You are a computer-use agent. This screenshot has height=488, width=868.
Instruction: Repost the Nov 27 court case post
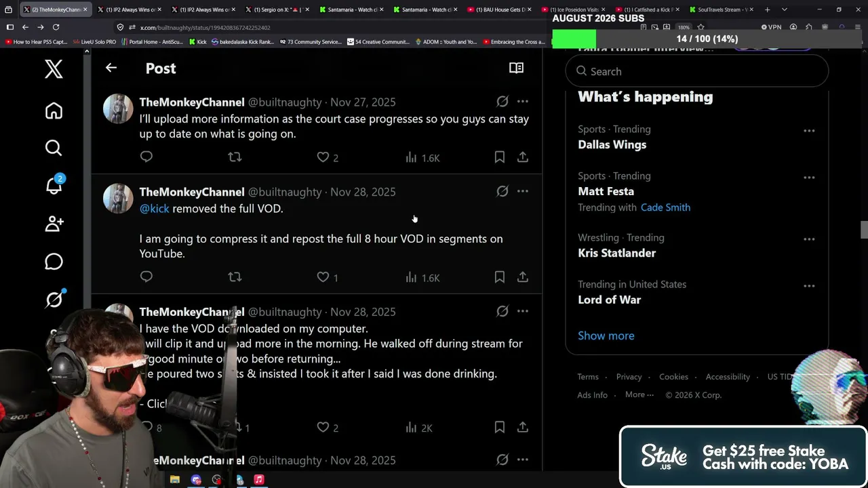point(235,157)
